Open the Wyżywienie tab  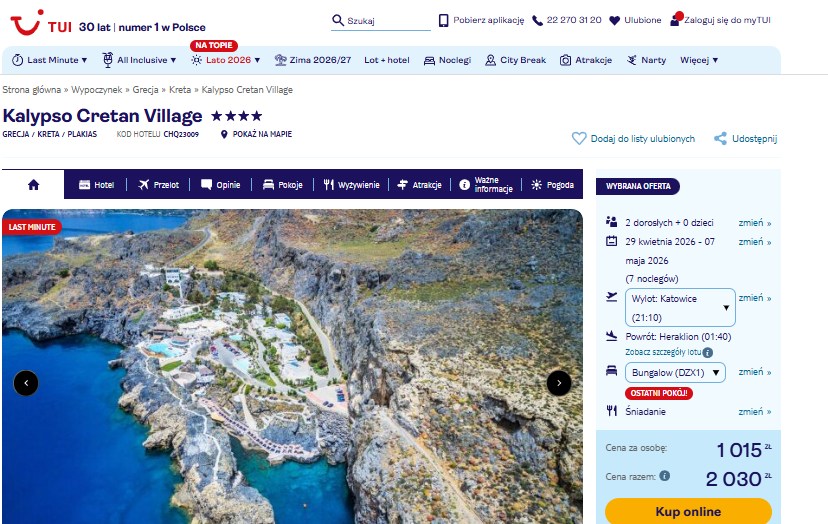351,185
